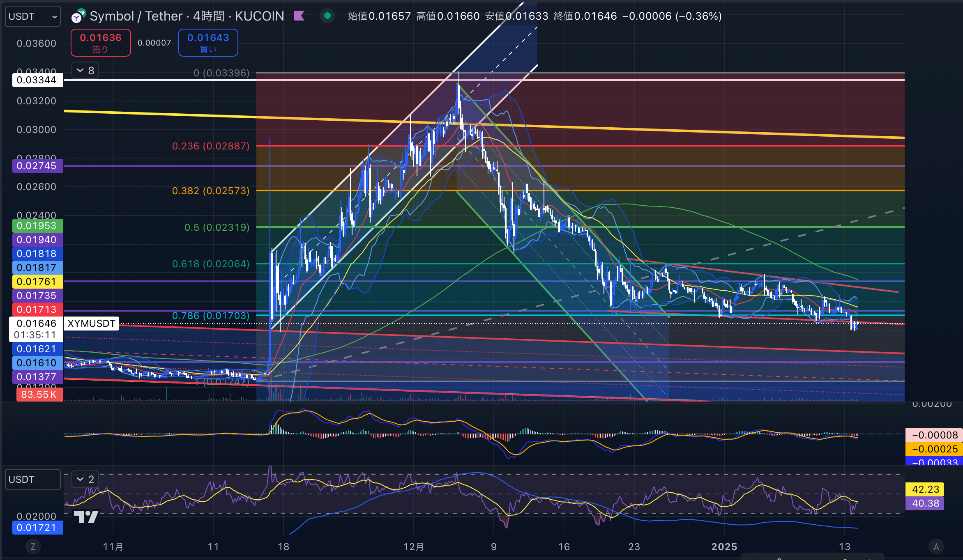
Task: Click the Fibonacci 0 (0.03396) level label
Action: pyautogui.click(x=221, y=73)
